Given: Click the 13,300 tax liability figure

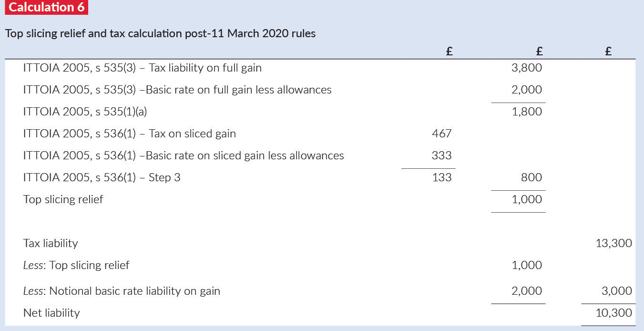Looking at the screenshot, I should [613, 243].
